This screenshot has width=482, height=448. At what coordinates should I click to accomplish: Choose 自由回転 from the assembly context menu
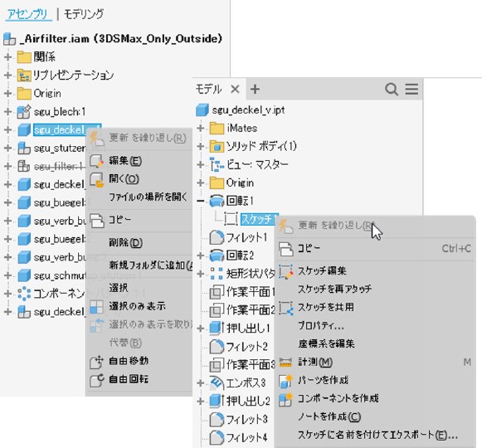pyautogui.click(x=129, y=379)
